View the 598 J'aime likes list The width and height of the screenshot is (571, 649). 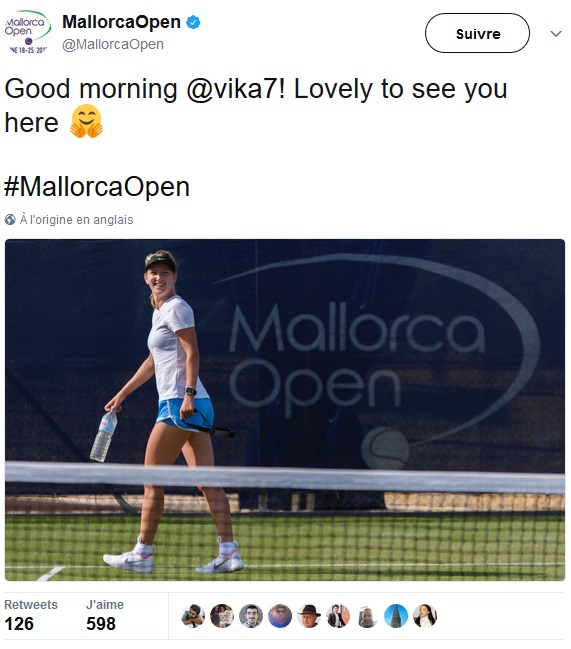105,616
